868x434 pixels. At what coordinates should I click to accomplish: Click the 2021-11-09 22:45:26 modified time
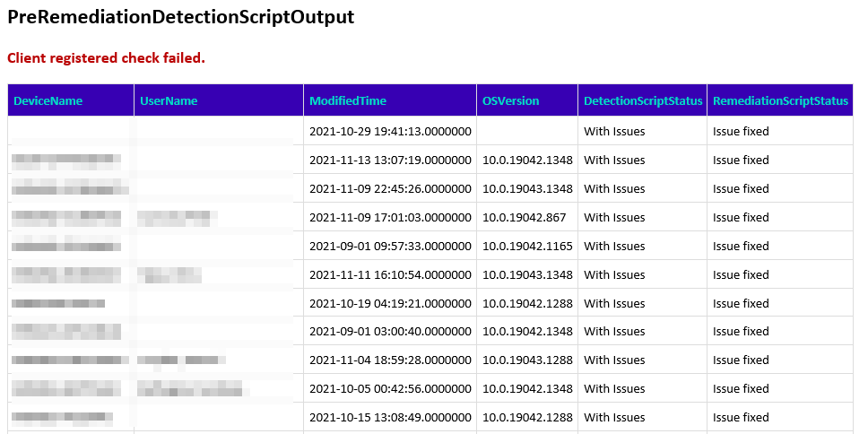pos(390,189)
